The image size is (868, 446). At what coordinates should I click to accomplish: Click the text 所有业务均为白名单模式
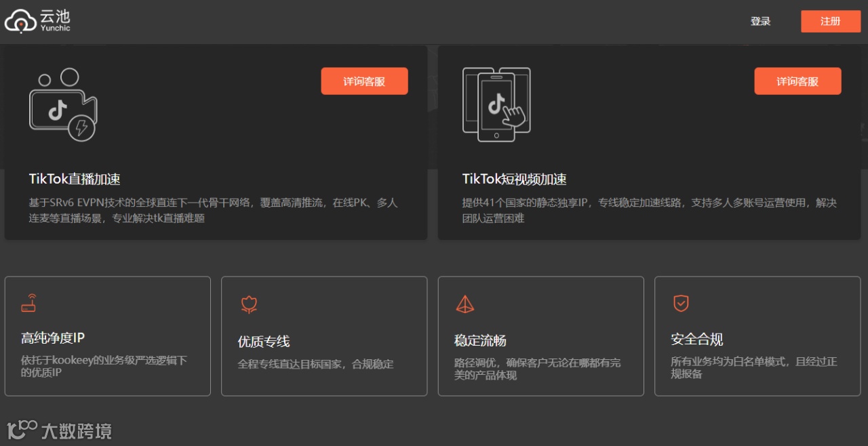[754, 367]
